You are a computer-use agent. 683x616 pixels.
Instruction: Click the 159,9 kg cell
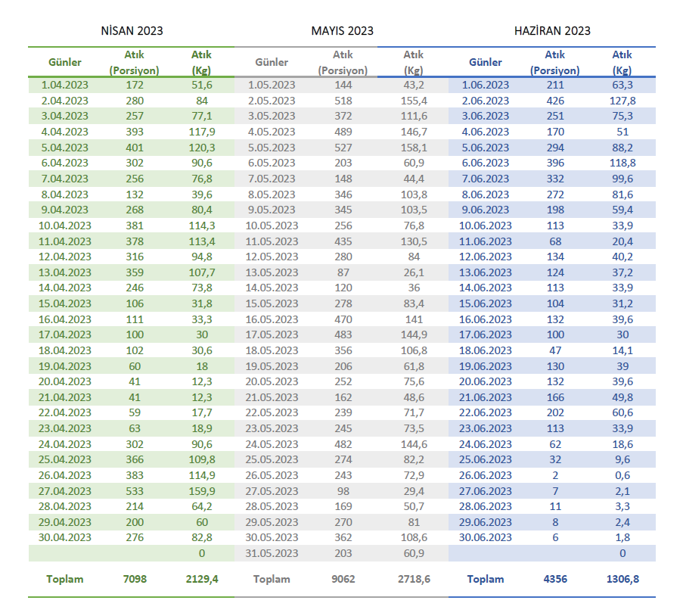201,490
